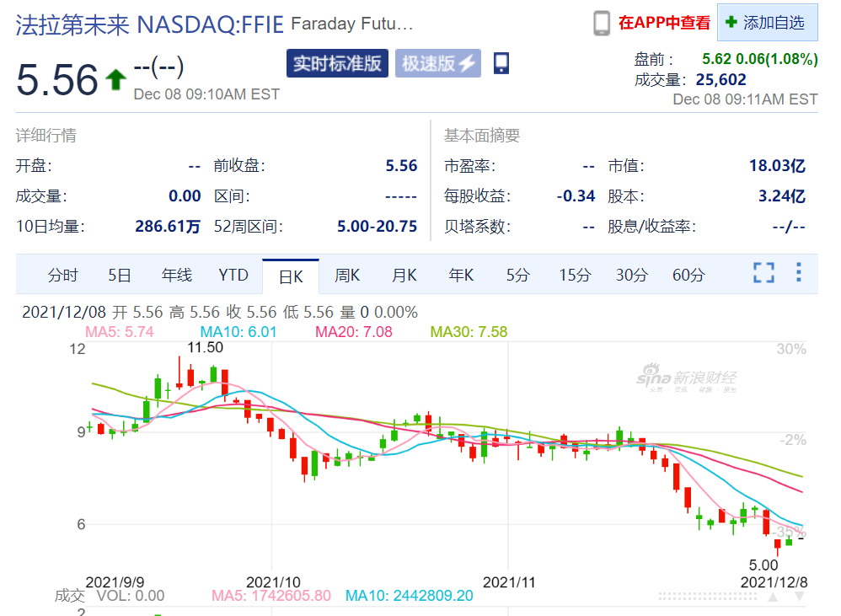Click the 5.00 low price marker
The image size is (841, 616).
coord(763,565)
